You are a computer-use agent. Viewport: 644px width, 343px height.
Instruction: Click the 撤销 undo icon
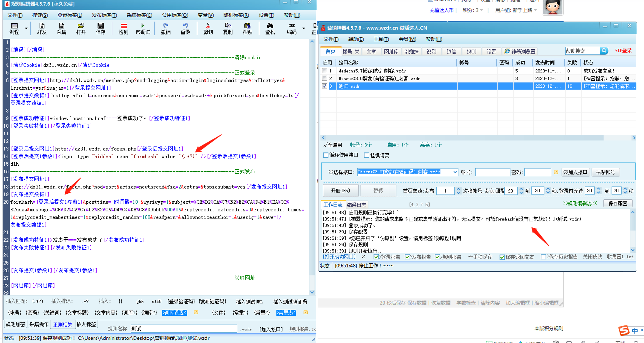pyautogui.click(x=166, y=28)
